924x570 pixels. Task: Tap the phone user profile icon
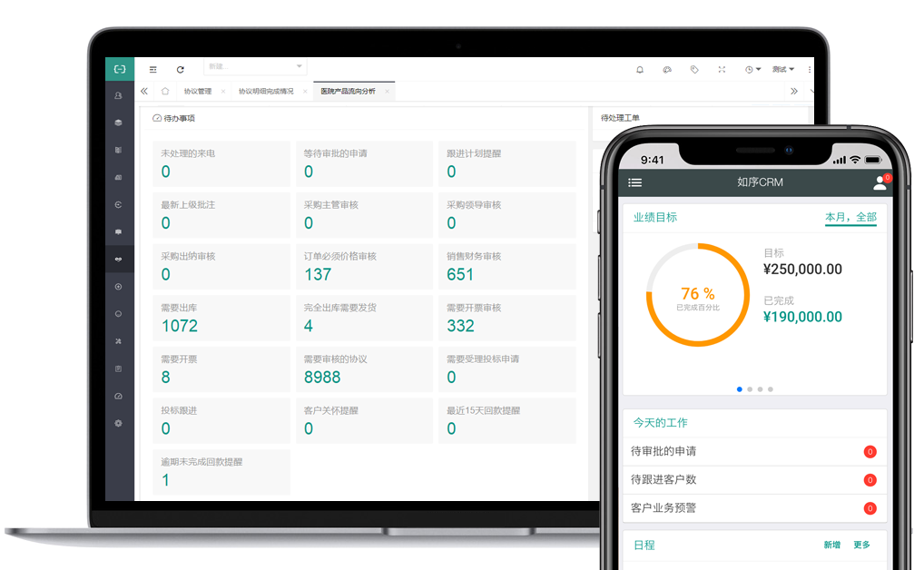(880, 183)
